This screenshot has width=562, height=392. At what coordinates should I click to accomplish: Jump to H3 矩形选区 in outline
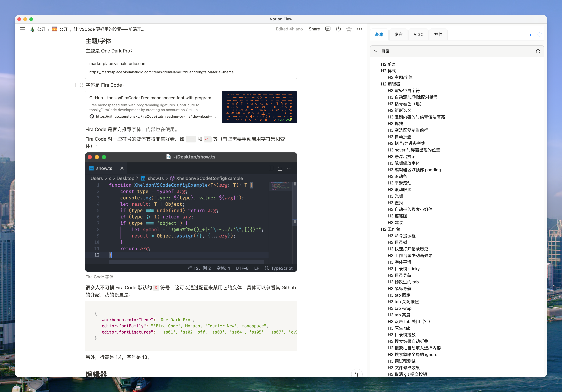click(399, 110)
